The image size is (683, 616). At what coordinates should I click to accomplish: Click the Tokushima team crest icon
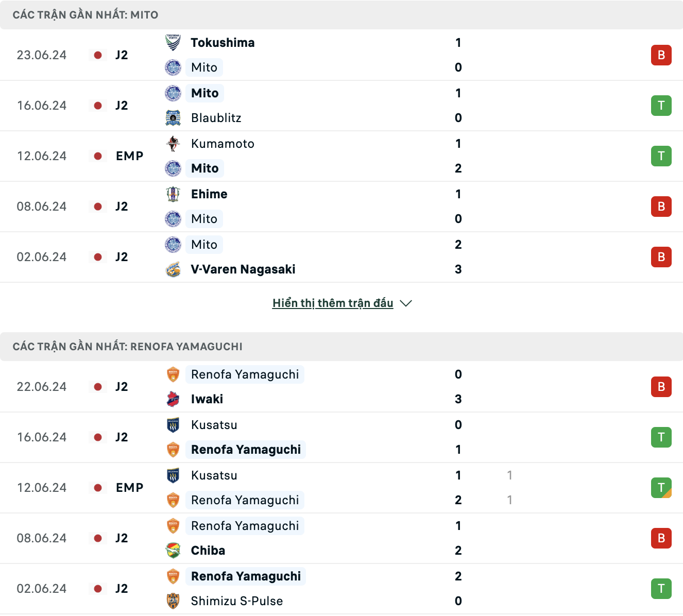[x=173, y=43]
